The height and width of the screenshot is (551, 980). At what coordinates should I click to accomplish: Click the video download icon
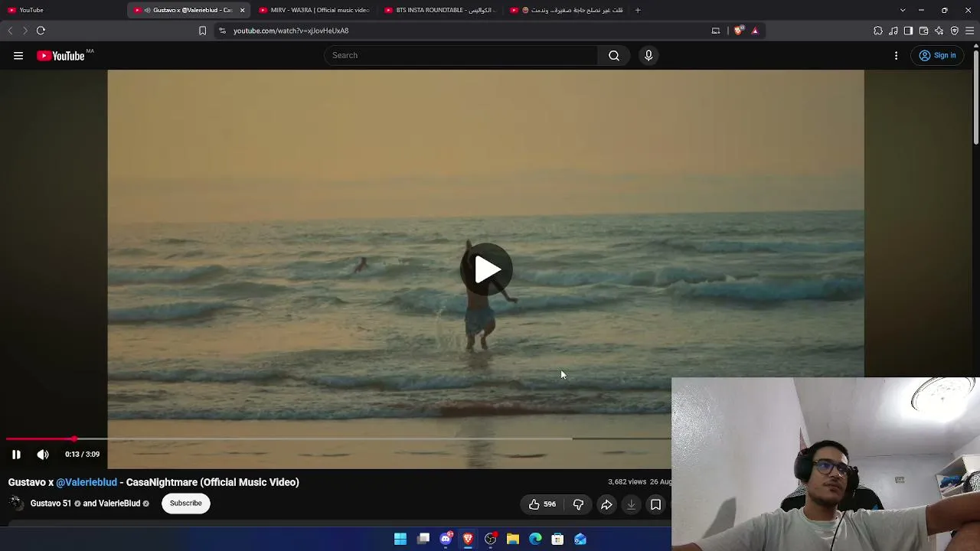(631, 504)
